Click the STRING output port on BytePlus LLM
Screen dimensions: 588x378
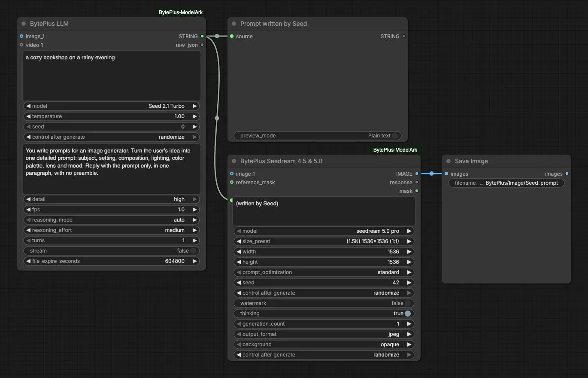point(202,36)
